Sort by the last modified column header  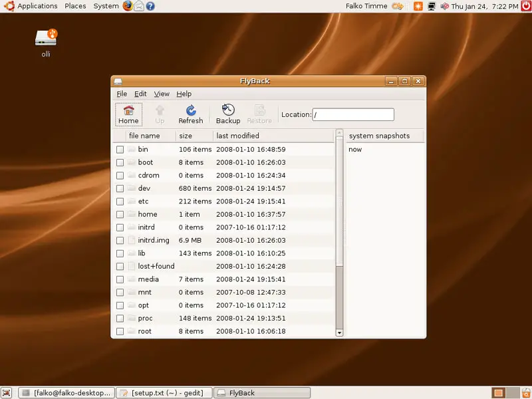tap(273, 136)
